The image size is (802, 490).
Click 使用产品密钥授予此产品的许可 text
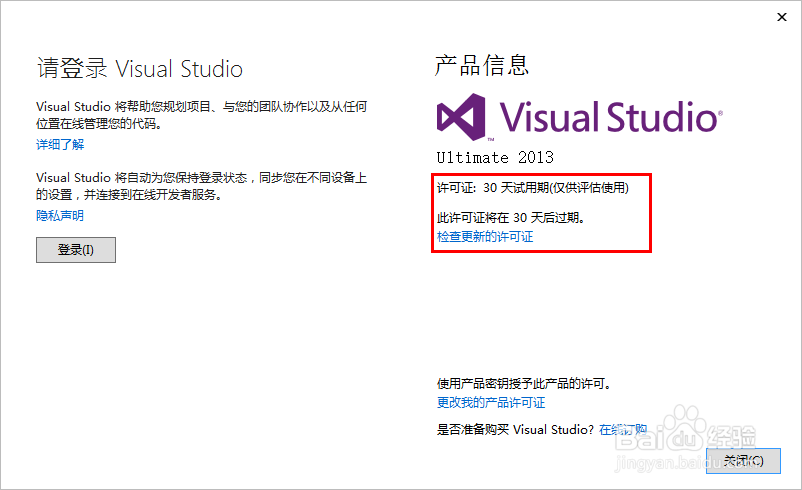(524, 384)
